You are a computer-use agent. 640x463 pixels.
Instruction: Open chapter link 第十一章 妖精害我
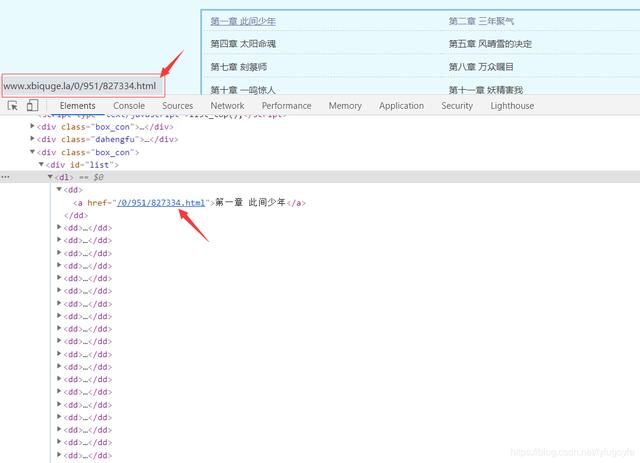pyautogui.click(x=486, y=90)
